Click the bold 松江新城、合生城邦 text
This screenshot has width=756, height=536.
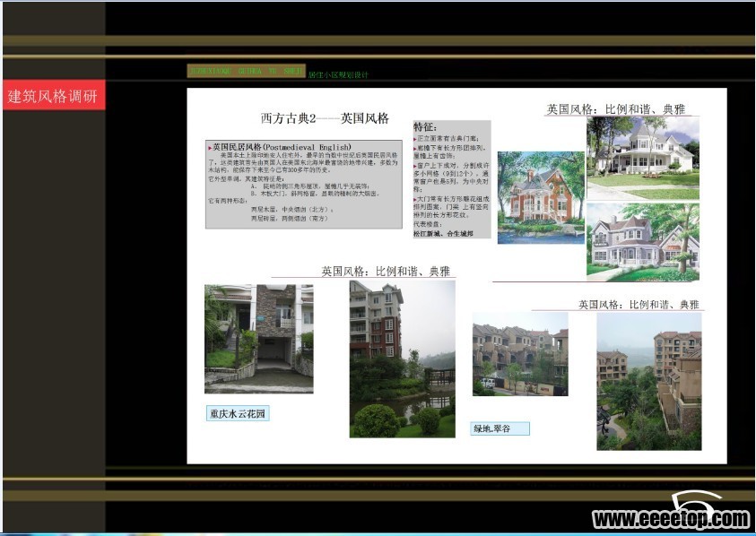pos(443,234)
